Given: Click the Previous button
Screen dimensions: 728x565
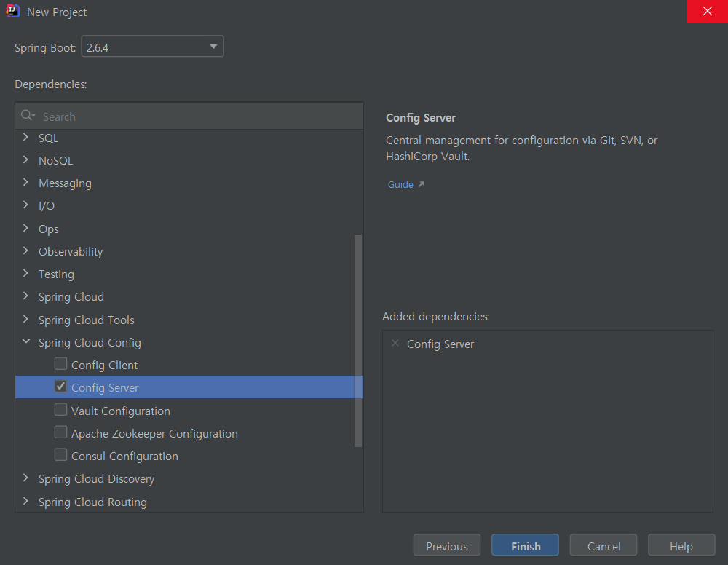Looking at the screenshot, I should pos(447,545).
